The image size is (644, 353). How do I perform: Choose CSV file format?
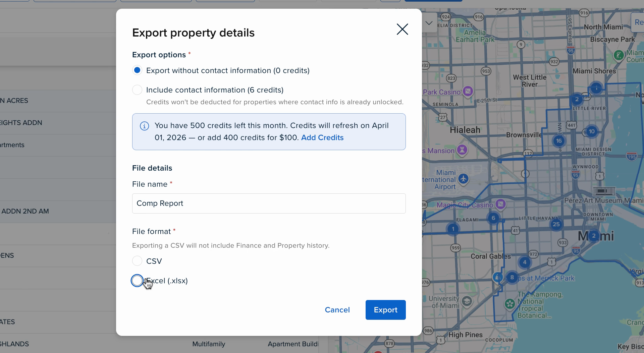[x=137, y=261]
